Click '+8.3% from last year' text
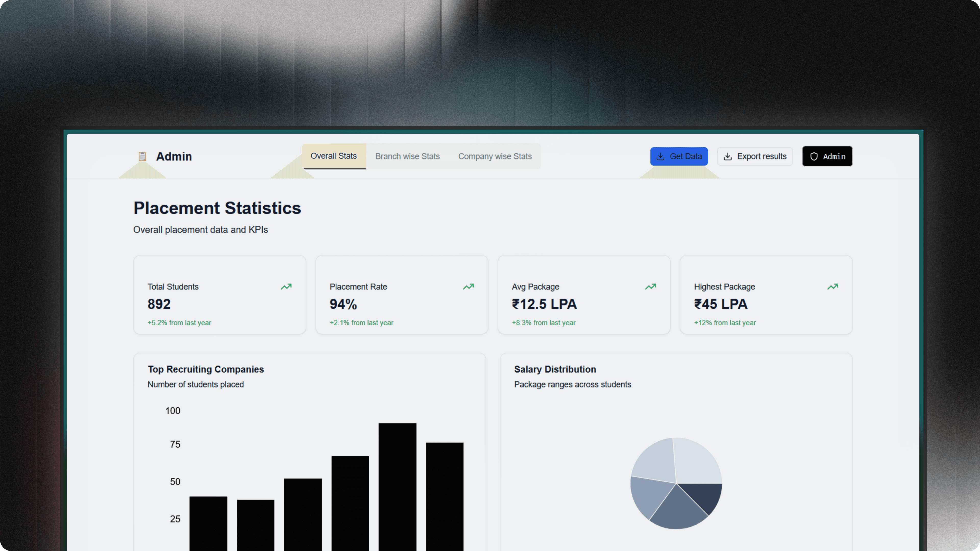The width and height of the screenshot is (980, 551). (x=544, y=322)
